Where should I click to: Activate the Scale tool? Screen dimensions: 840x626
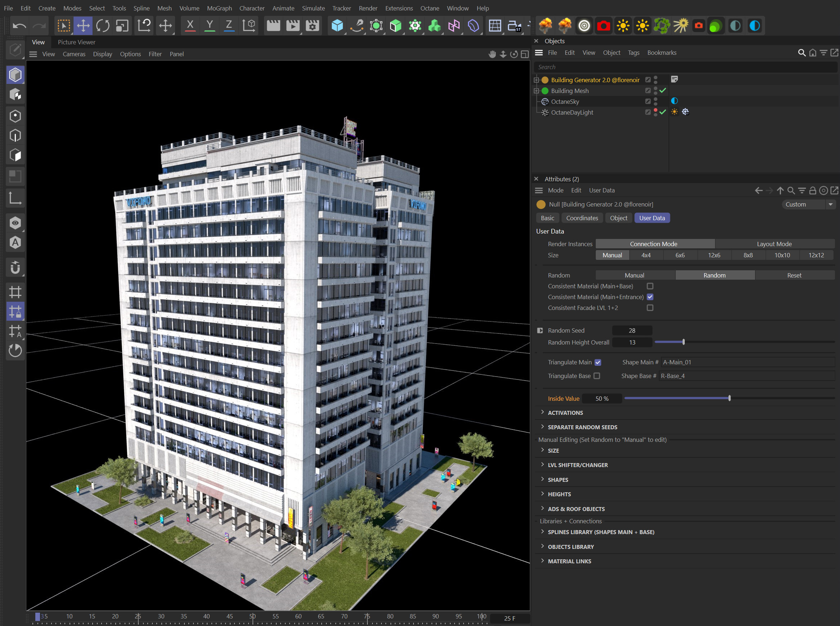click(122, 25)
